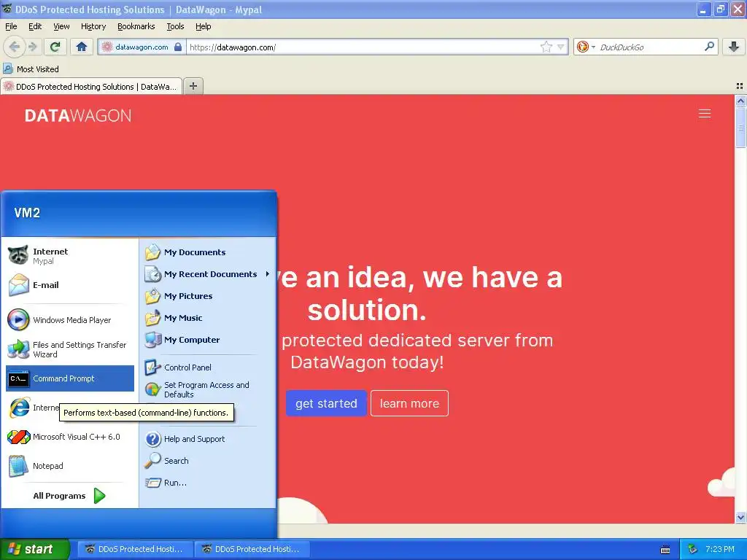747x560 pixels.
Task: Click page scrollbar up arrow
Action: pos(740,101)
